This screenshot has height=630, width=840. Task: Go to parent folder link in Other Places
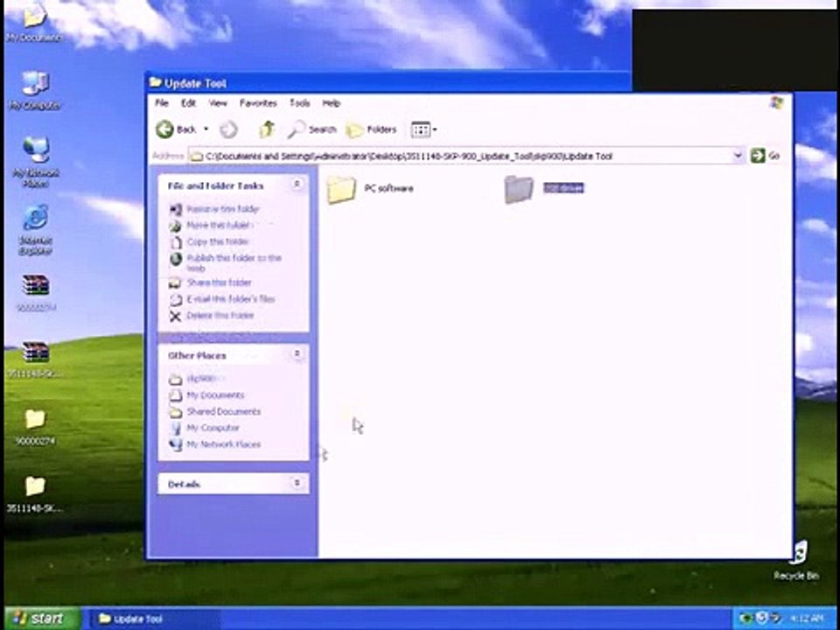(192, 379)
